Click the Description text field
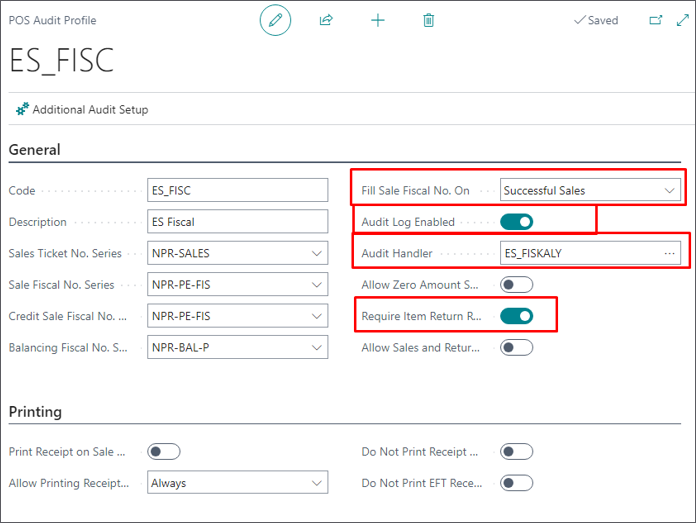This screenshot has width=696, height=523. point(237,222)
